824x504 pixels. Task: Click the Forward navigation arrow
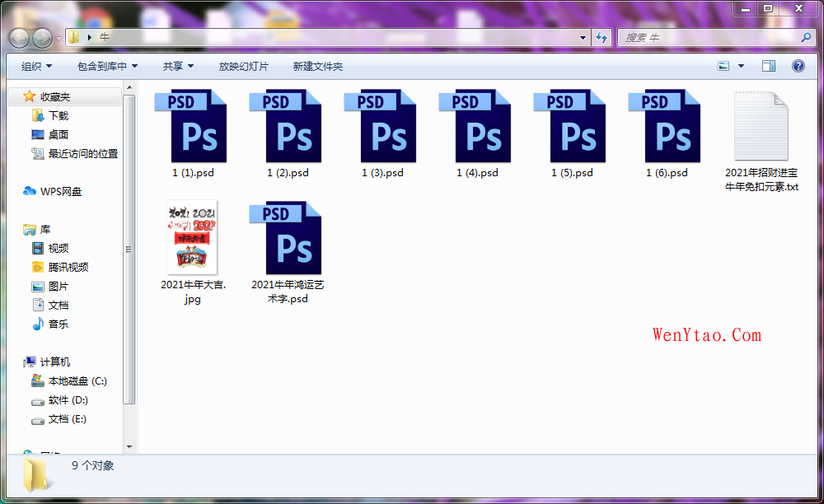[x=42, y=38]
